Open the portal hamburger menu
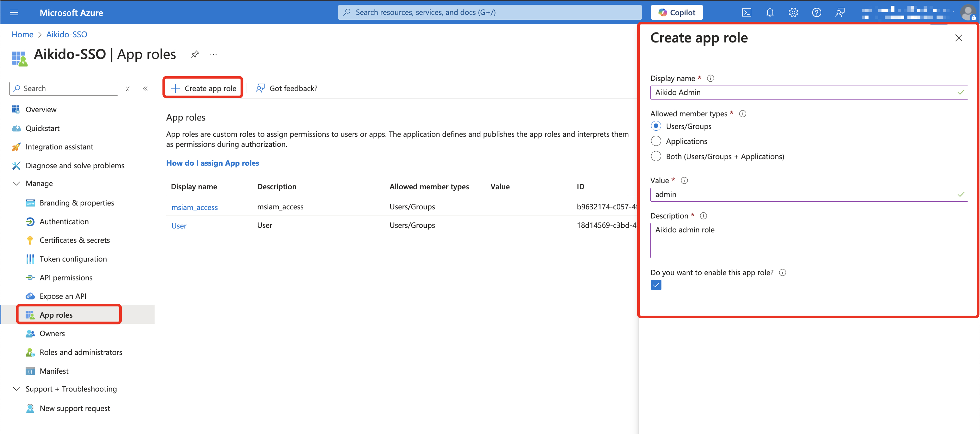The height and width of the screenshot is (434, 980). tap(14, 13)
